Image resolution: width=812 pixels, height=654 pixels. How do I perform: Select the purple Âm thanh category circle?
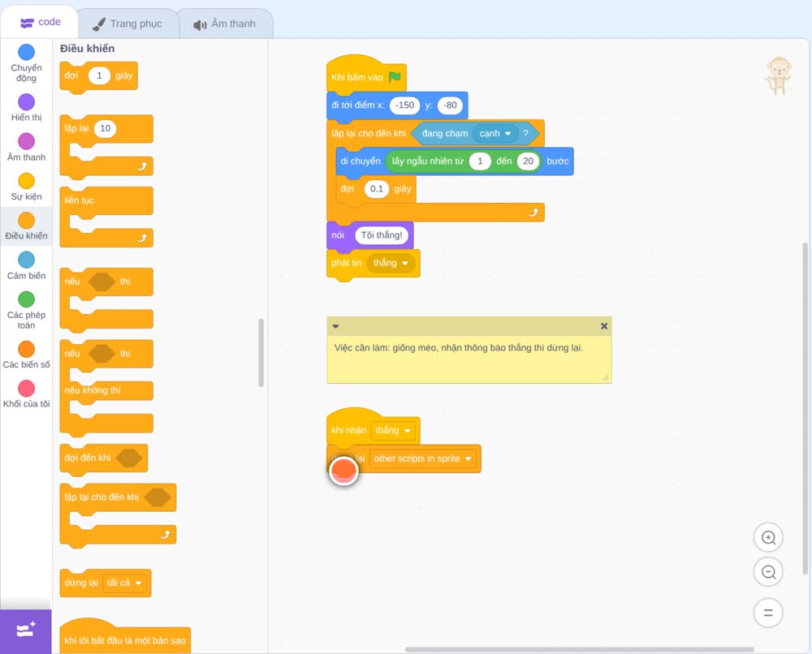click(27, 141)
